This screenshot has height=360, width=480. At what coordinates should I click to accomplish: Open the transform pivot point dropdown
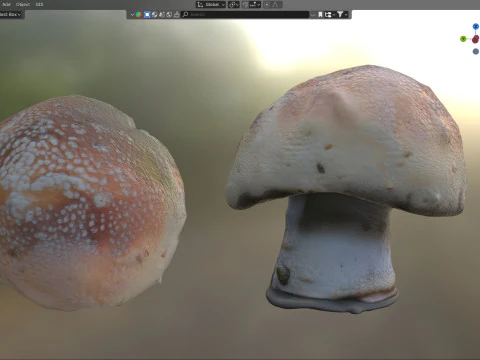click(x=234, y=4)
